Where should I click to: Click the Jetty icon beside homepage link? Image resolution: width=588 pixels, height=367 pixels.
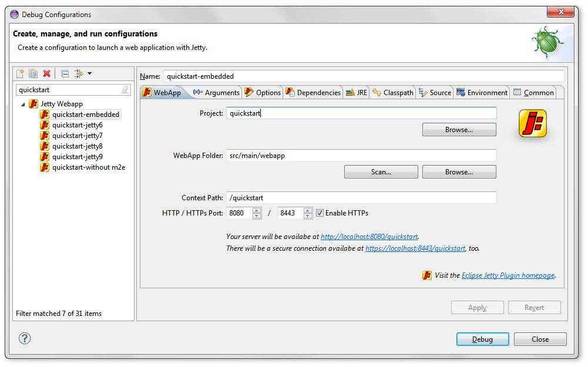point(427,275)
